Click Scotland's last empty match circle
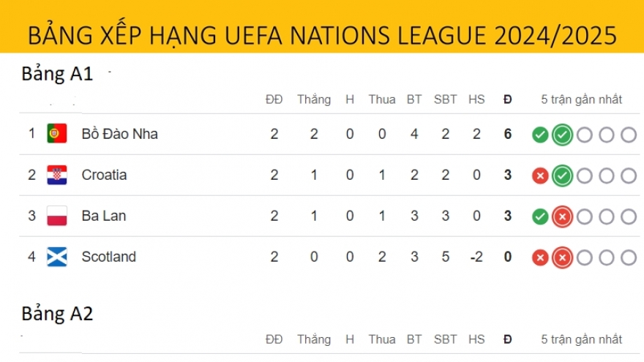The width and height of the screenshot is (644, 362). pos(629,257)
